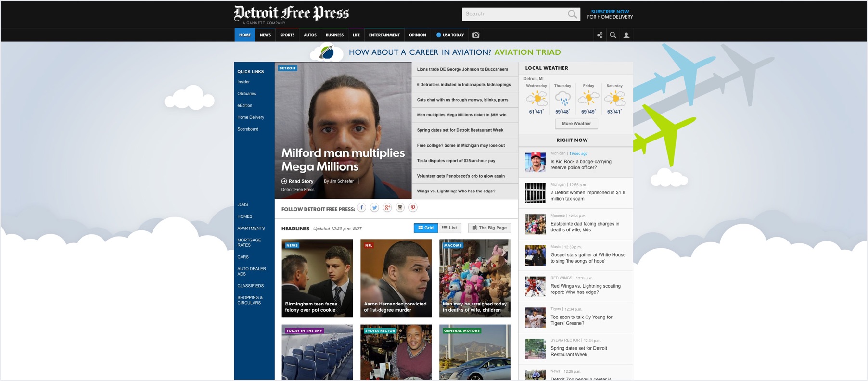
Task: Open Sylvia Rector story thumbnail
Action: 396,352
